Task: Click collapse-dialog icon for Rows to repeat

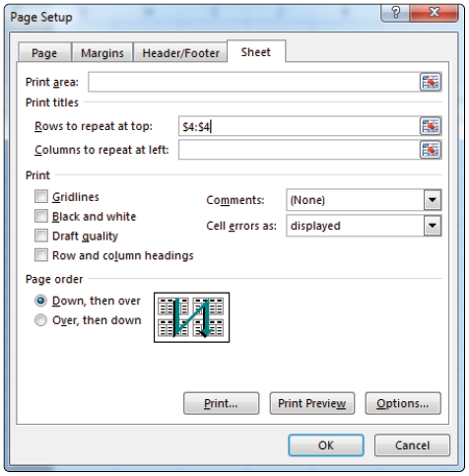Action: pyautogui.click(x=431, y=126)
